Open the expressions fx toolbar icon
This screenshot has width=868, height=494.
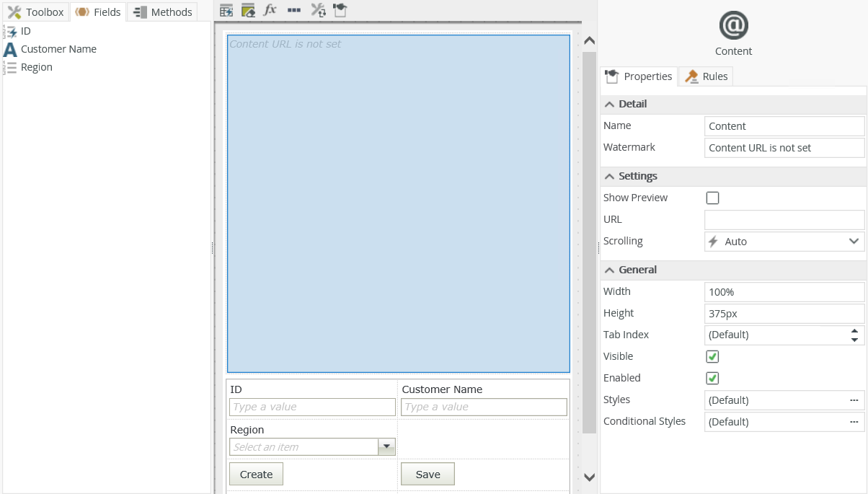(270, 10)
